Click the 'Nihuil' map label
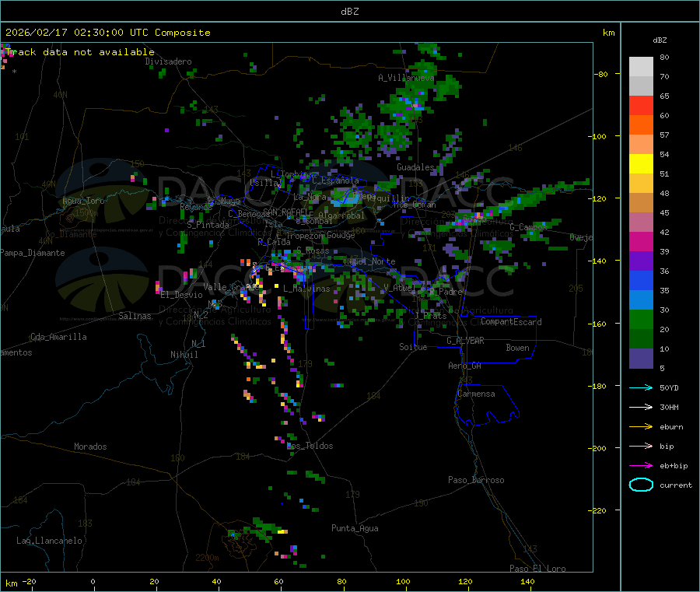The height and width of the screenshot is (592, 700). click(x=184, y=355)
